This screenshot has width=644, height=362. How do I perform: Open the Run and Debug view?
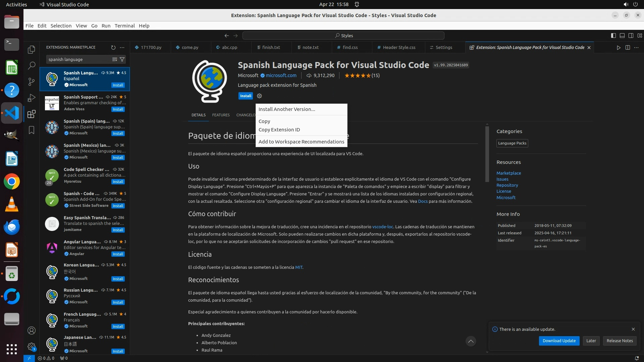click(32, 98)
